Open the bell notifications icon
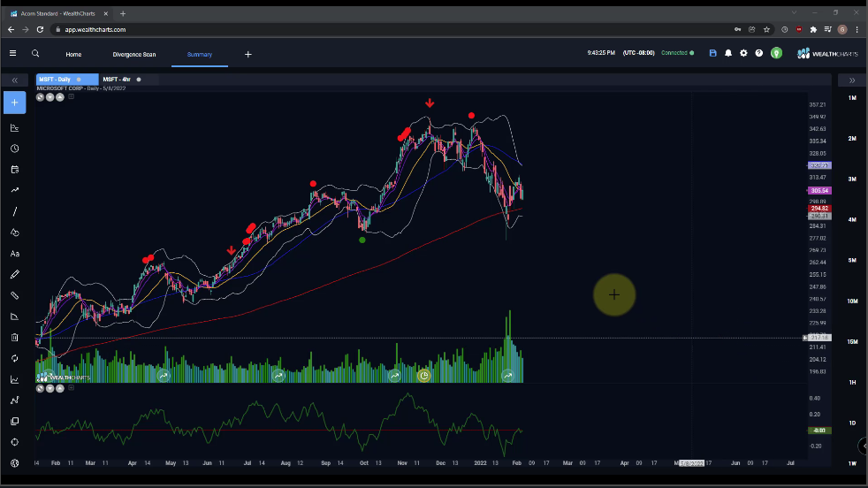The height and width of the screenshot is (488, 868). click(728, 53)
